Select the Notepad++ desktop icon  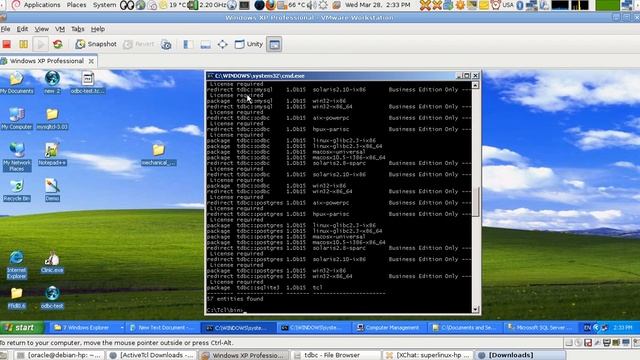coord(52,154)
